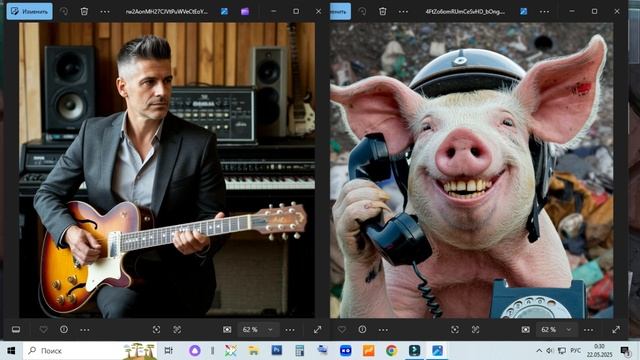The height and width of the screenshot is (360, 640).
Task: Open the Windows Start menu
Action: pyautogui.click(x=11, y=351)
